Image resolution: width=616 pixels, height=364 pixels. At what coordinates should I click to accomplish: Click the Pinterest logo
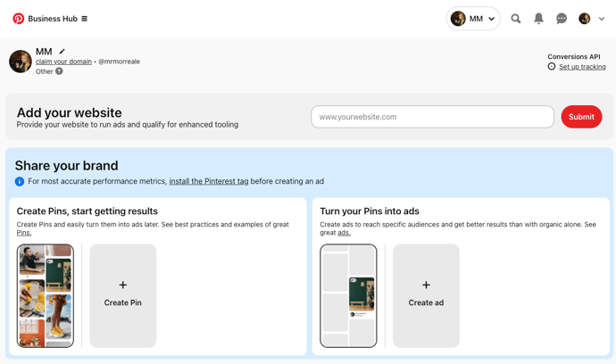[x=18, y=19]
